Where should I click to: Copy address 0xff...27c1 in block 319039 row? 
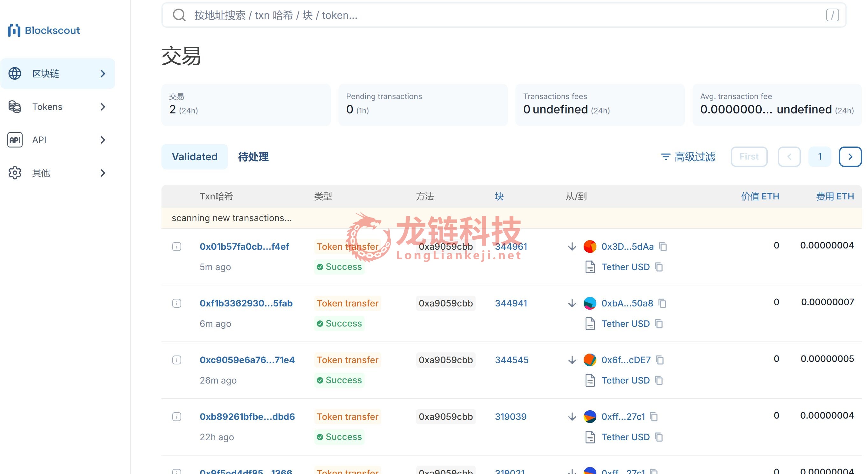[654, 416]
